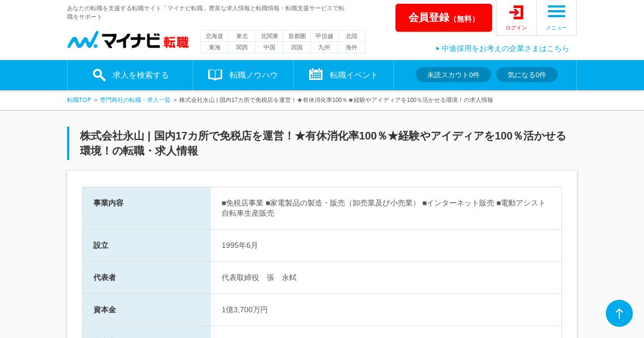Click the magnifier search icon
This screenshot has height=338, width=644.
click(x=99, y=75)
